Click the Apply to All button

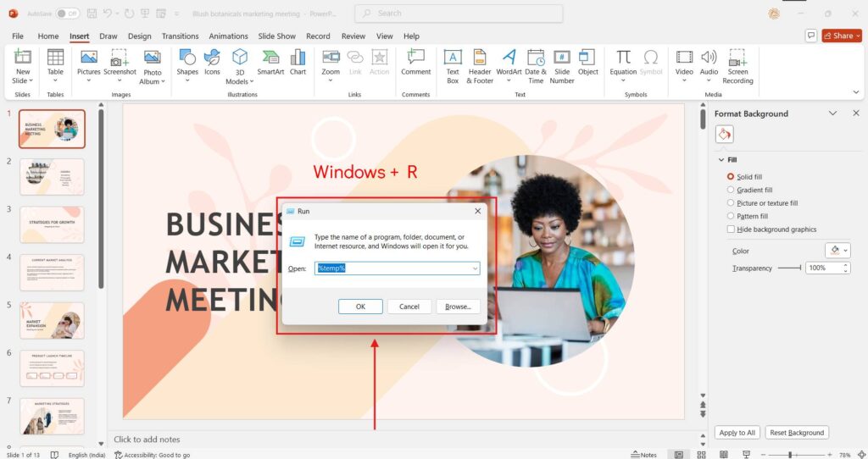(x=737, y=433)
